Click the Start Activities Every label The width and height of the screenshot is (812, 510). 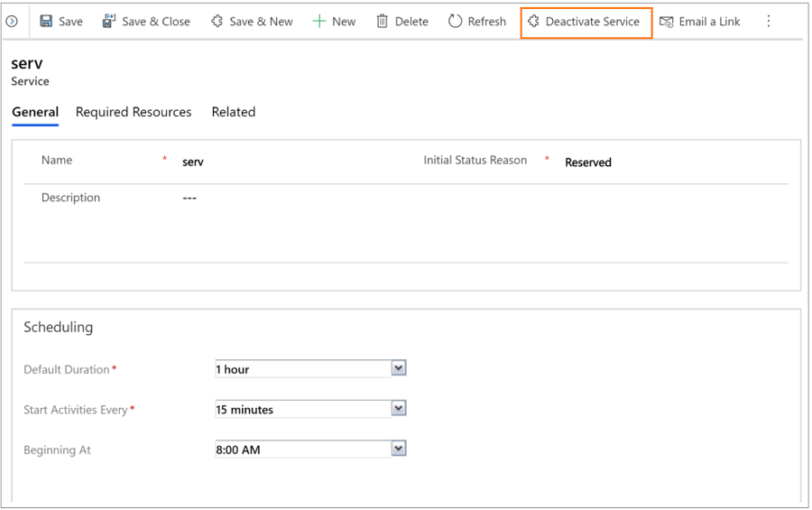click(76, 410)
